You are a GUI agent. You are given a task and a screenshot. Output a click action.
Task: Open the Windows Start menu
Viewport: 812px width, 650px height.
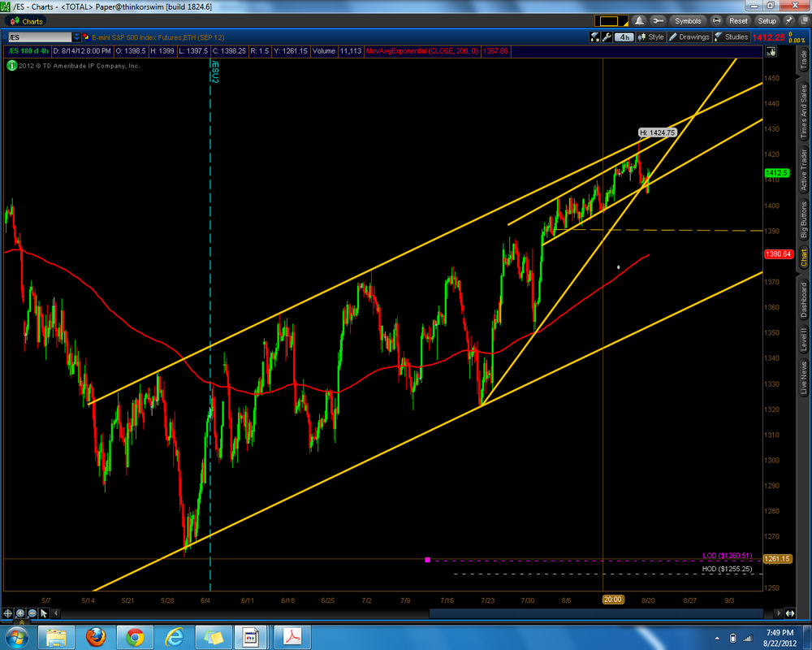coord(16,636)
